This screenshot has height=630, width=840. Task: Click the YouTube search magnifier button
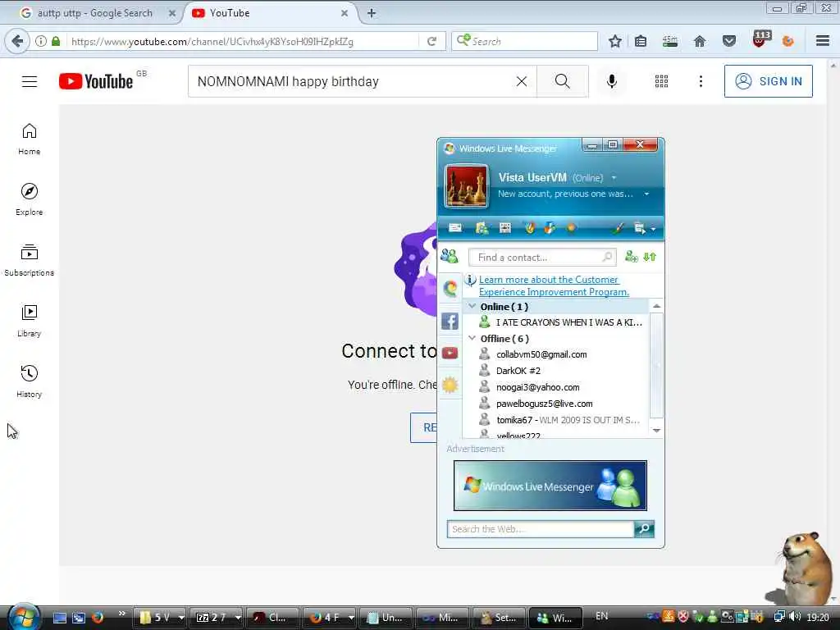(563, 81)
